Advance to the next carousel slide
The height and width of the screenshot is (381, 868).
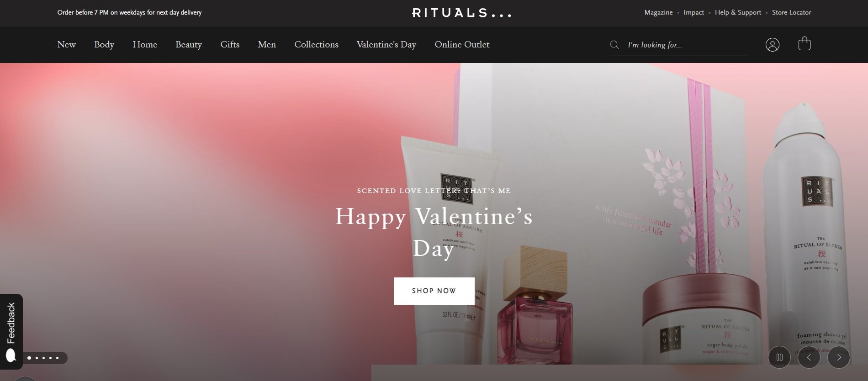839,357
